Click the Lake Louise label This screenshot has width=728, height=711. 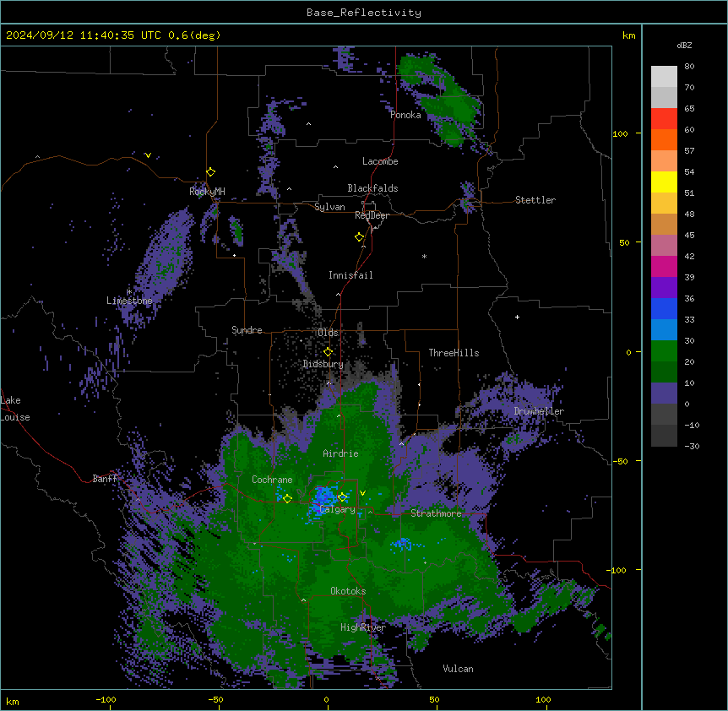(15, 409)
